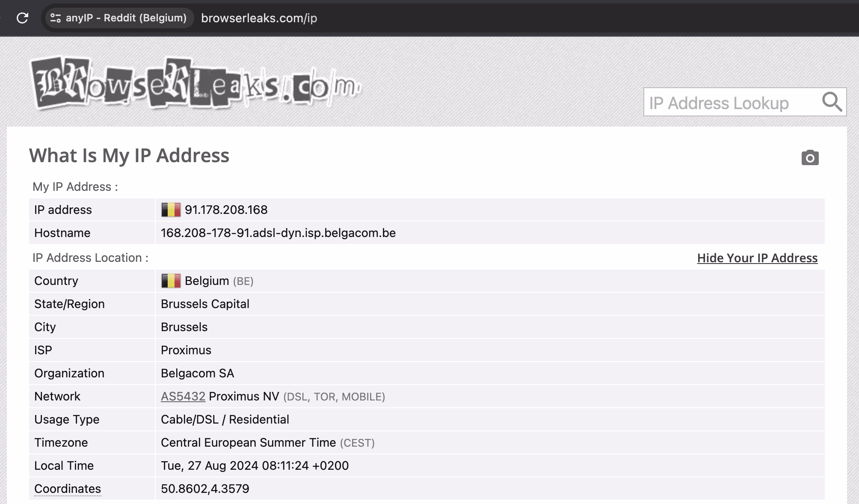The image size is (859, 504).
Task: Click the Belgium flag in the Country row
Action: click(171, 281)
